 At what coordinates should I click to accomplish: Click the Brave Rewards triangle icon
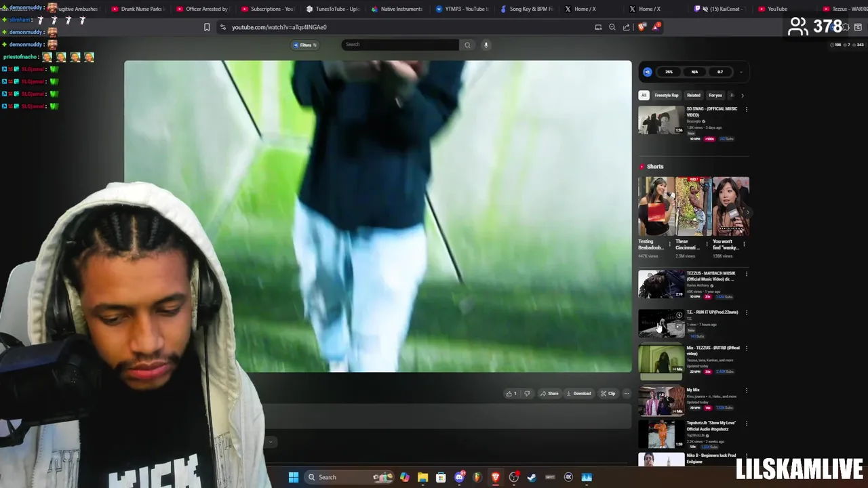coord(656,27)
